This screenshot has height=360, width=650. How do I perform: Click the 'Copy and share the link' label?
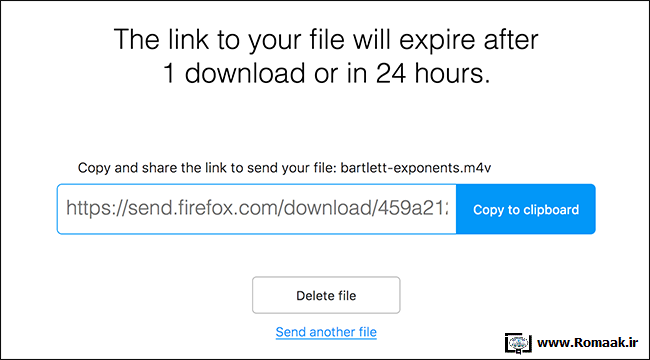click(207, 168)
